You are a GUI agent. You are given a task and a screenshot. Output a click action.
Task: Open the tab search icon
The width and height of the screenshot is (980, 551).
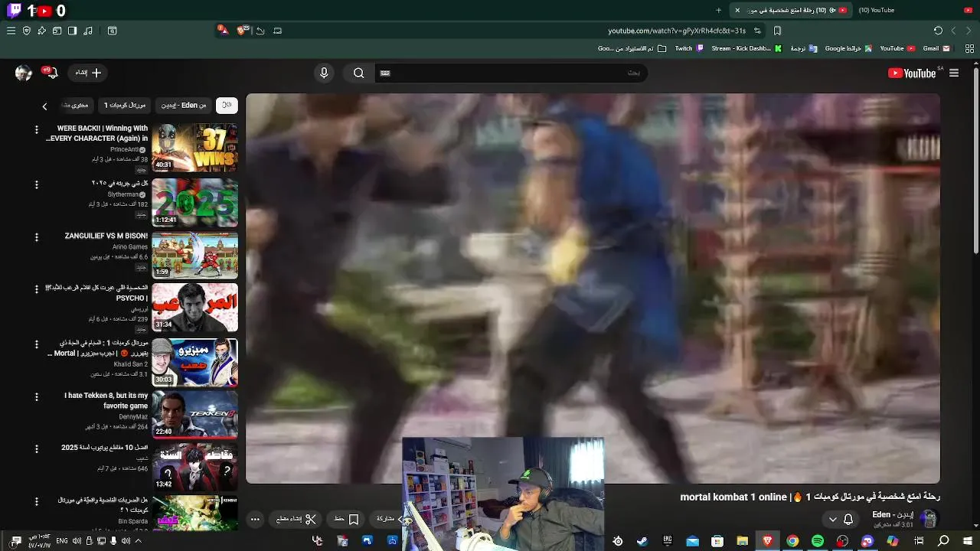(113, 31)
